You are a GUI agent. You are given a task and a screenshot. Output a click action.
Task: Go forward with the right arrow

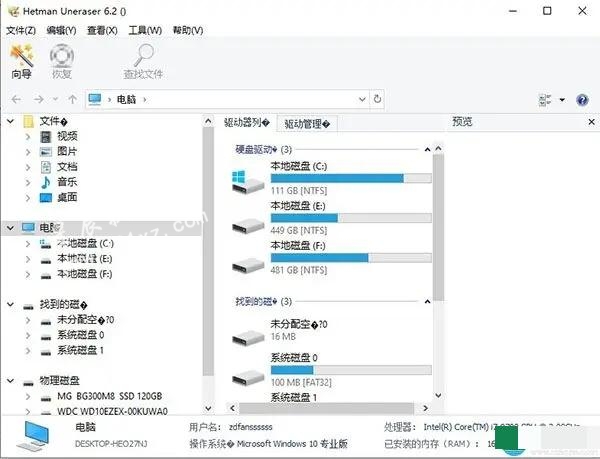click(38, 99)
